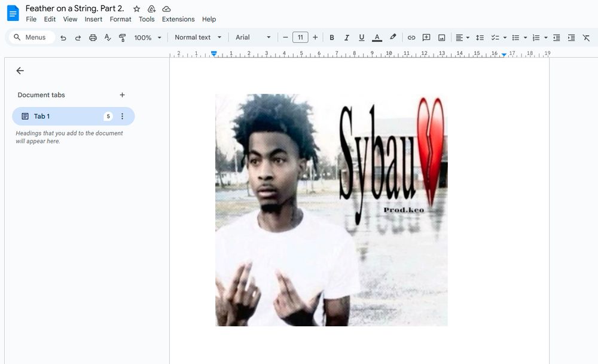Open the zoom level dropdown

tap(147, 37)
